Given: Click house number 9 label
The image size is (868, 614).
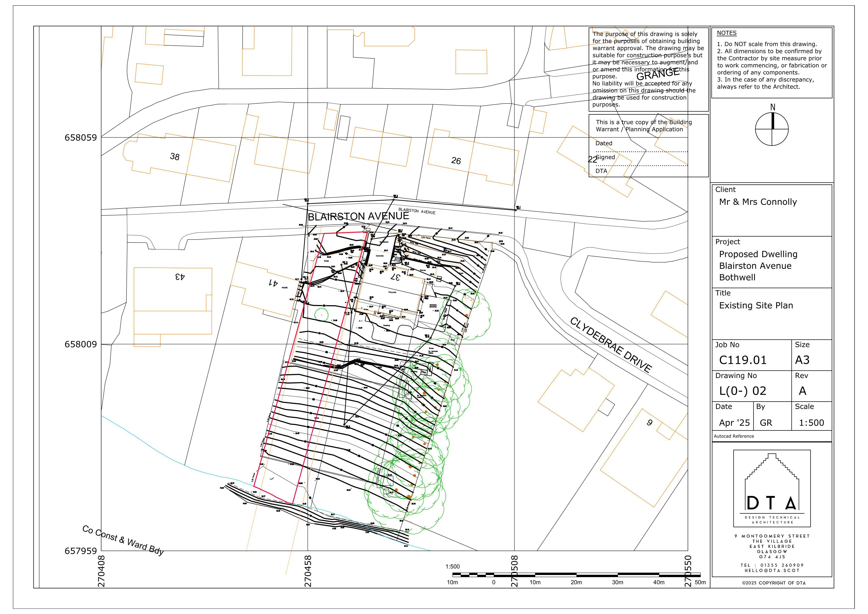Looking at the screenshot, I should [650, 423].
